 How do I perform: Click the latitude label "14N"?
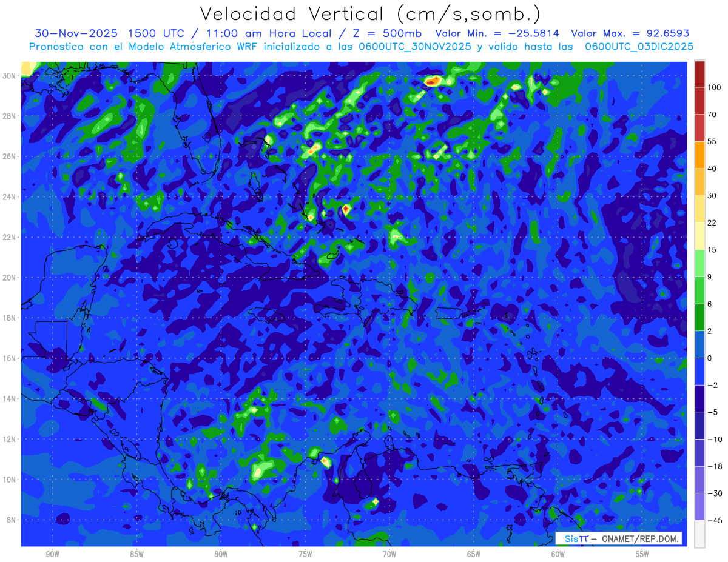pyautogui.click(x=9, y=399)
